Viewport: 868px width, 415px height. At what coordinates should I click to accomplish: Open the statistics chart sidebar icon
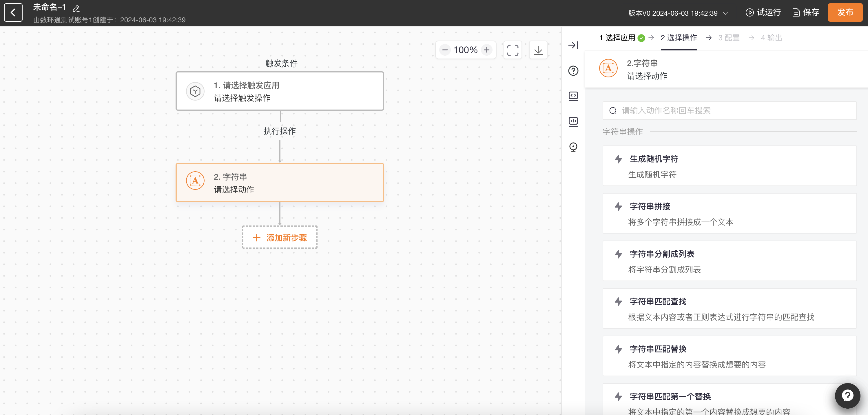(573, 121)
